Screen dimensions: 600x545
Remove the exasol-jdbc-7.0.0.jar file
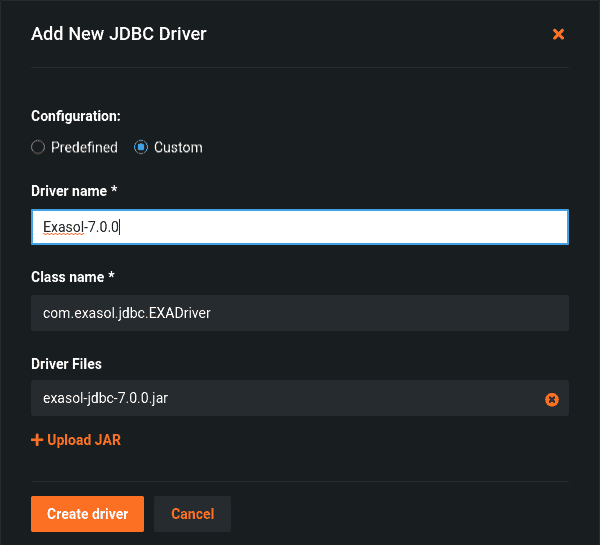coord(551,400)
